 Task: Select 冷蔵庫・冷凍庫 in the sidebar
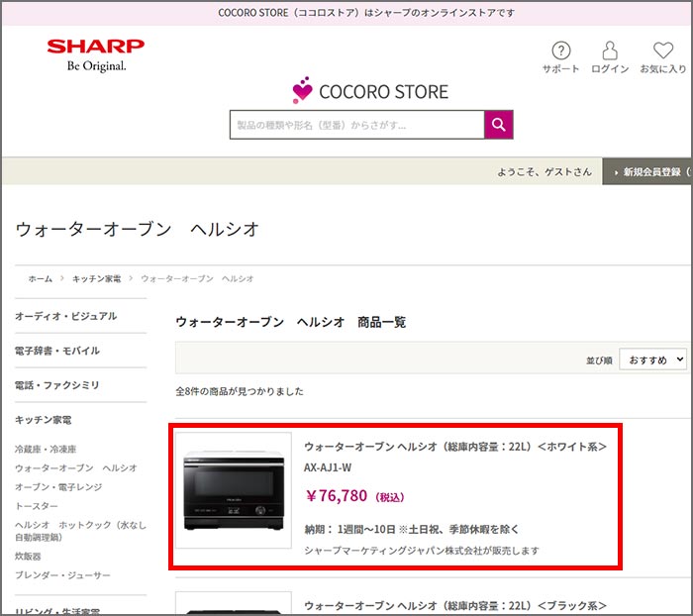click(x=46, y=449)
